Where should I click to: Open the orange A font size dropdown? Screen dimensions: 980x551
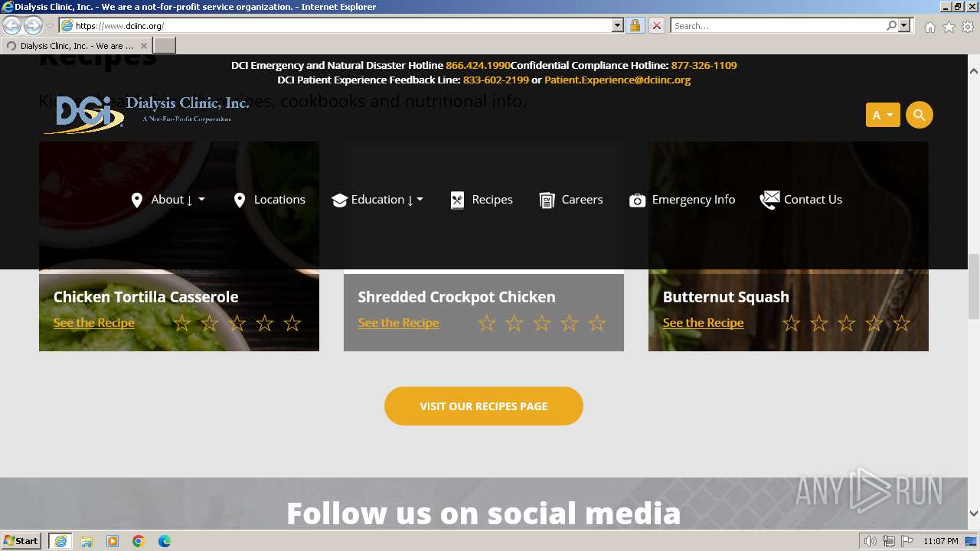[x=883, y=115]
